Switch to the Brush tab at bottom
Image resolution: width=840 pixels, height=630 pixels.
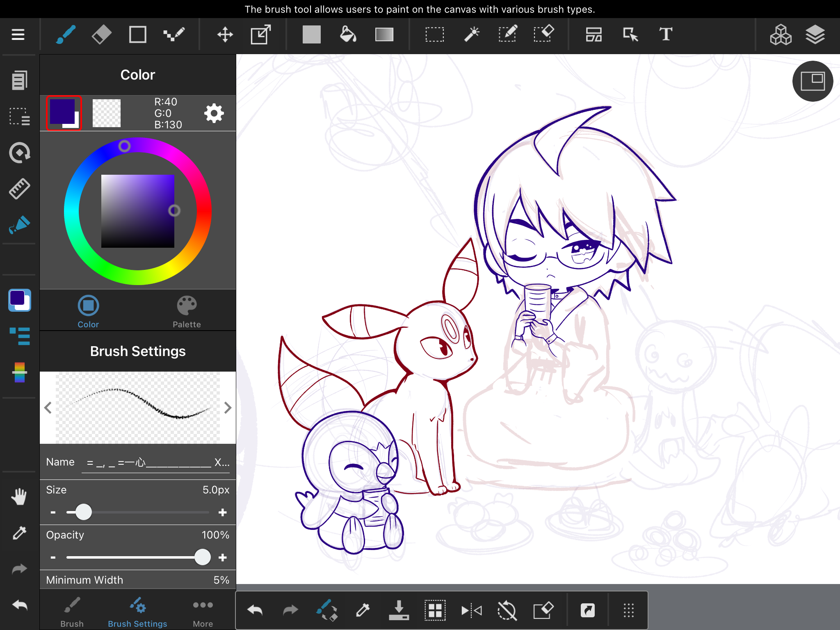[72, 612]
